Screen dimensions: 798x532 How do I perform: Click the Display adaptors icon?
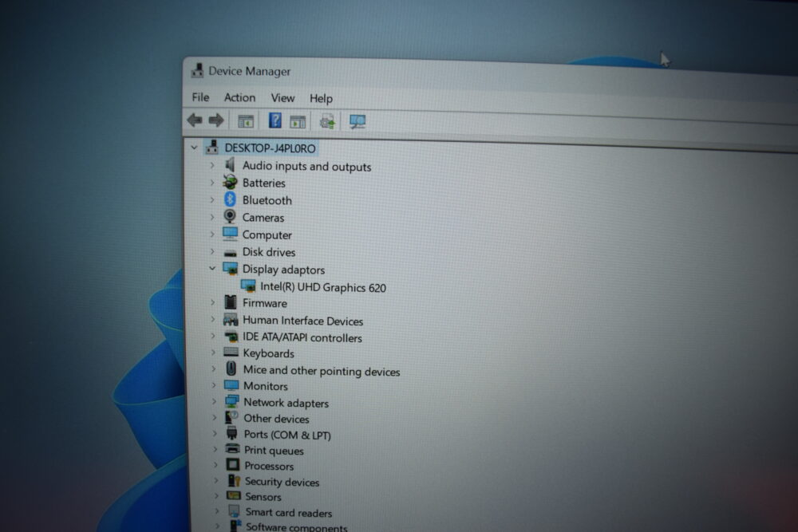[x=230, y=269]
